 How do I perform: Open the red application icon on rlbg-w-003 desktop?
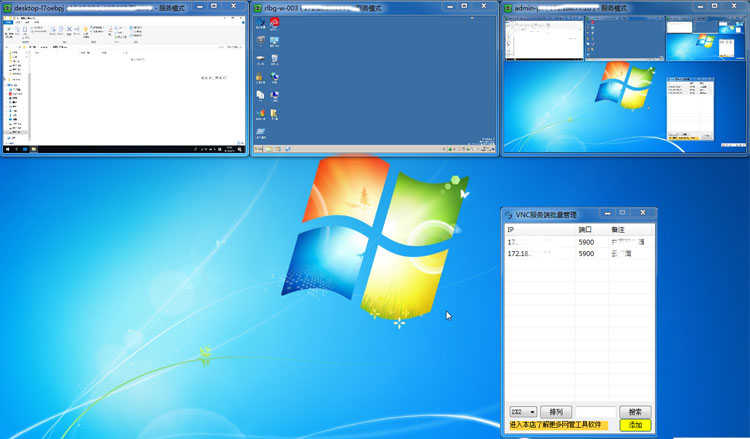click(274, 23)
